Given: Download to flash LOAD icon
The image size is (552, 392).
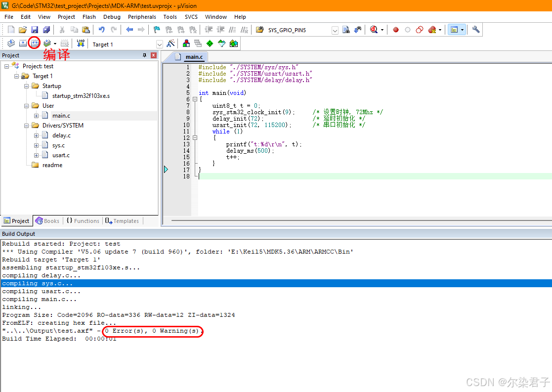Looking at the screenshot, I should coord(81,44).
